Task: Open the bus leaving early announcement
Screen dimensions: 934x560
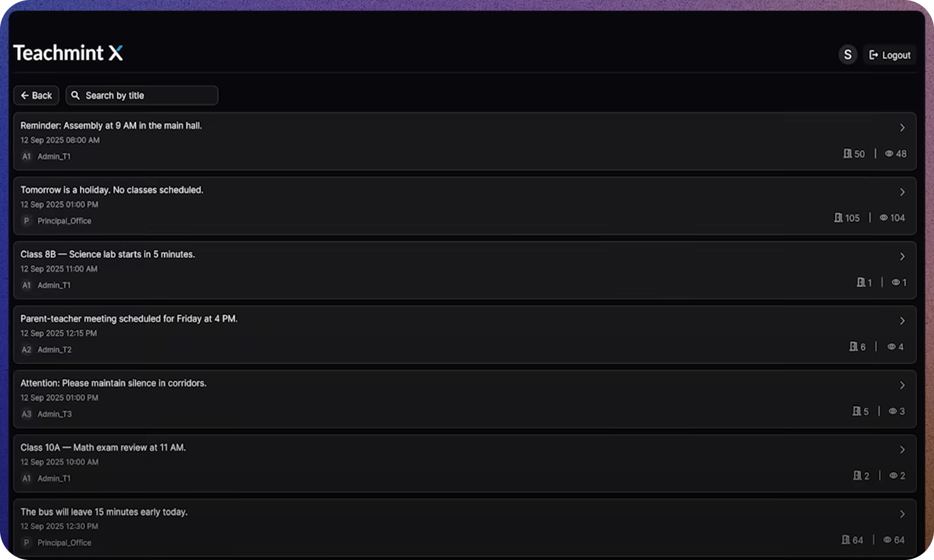Action: point(104,512)
